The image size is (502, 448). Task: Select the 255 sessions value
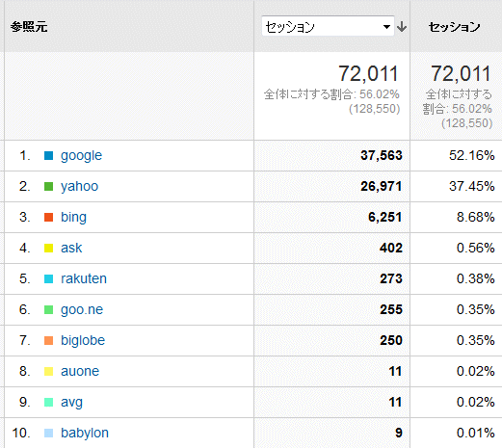coord(391,310)
